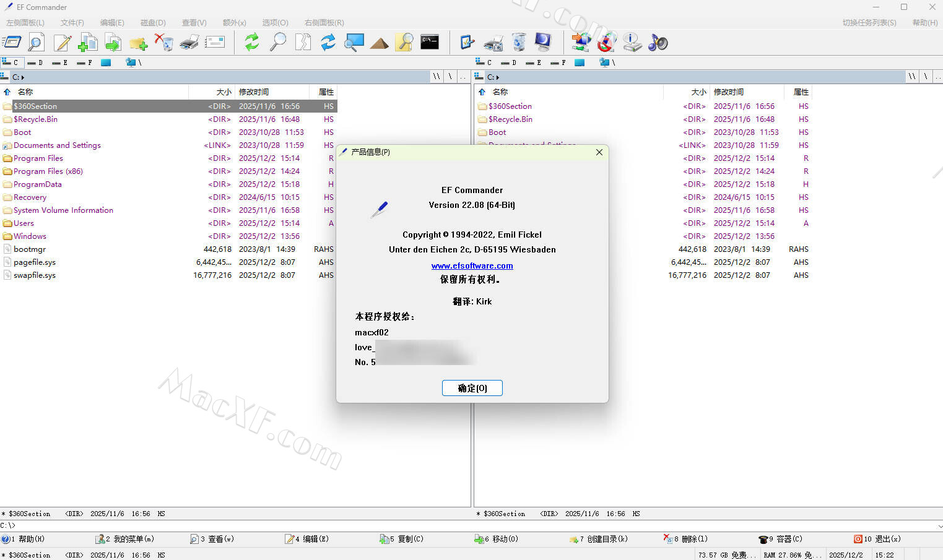Image resolution: width=943 pixels, height=560 pixels.
Task: Expand the C: path arrow in right panel
Action: pos(497,77)
